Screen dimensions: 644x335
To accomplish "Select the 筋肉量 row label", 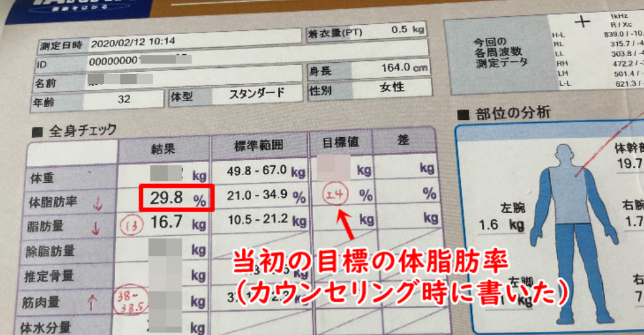I will point(41,302).
